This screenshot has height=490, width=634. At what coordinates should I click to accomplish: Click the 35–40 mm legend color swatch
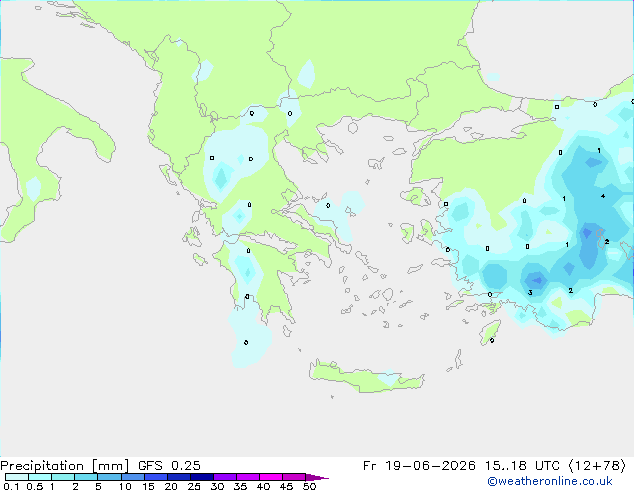247,477
